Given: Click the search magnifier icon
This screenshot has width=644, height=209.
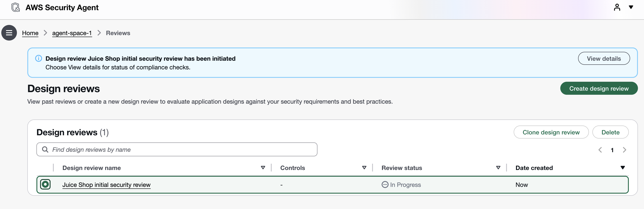Looking at the screenshot, I should coord(45,150).
